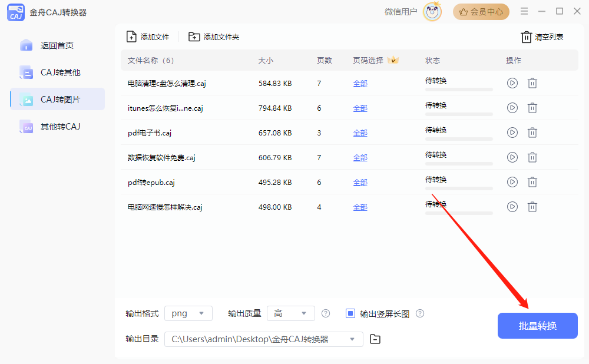589x364 pixels.
Task: Select file name 电脑清理c盘怎么清理.caj
Action: pyautogui.click(x=167, y=84)
